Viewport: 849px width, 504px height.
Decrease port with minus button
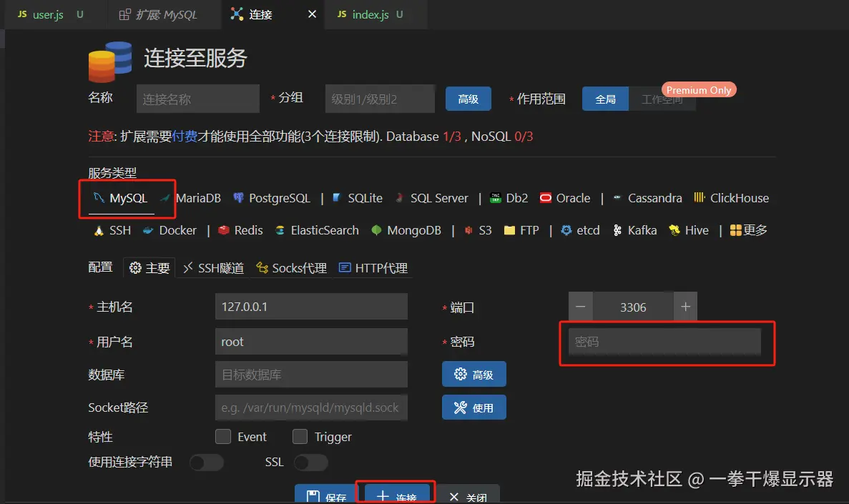pyautogui.click(x=581, y=307)
